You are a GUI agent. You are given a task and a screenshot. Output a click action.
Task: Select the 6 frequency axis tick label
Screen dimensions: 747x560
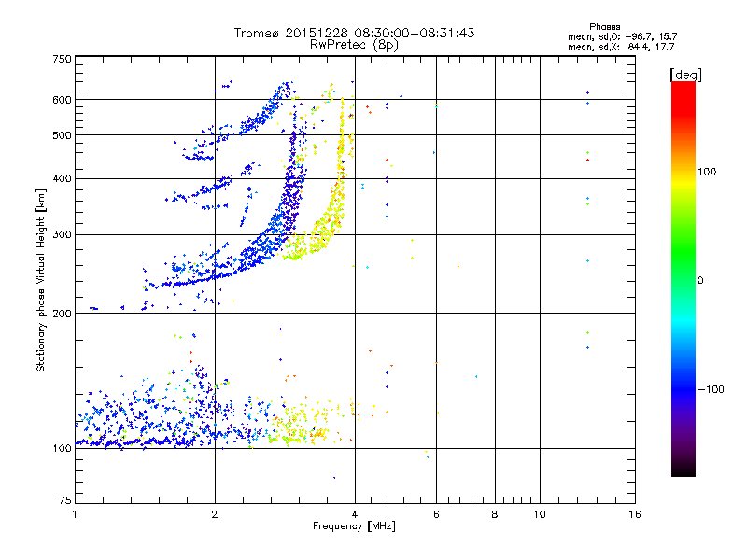pos(436,514)
